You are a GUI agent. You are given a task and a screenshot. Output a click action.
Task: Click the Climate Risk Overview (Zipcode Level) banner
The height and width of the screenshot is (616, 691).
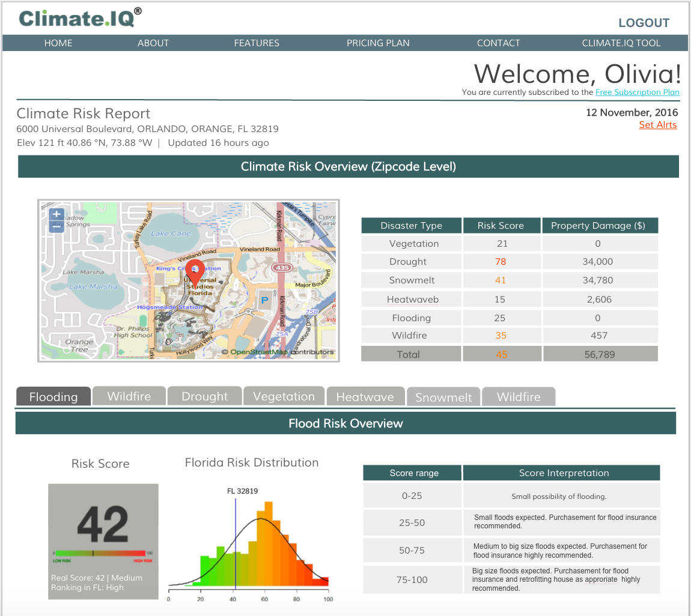(x=348, y=166)
